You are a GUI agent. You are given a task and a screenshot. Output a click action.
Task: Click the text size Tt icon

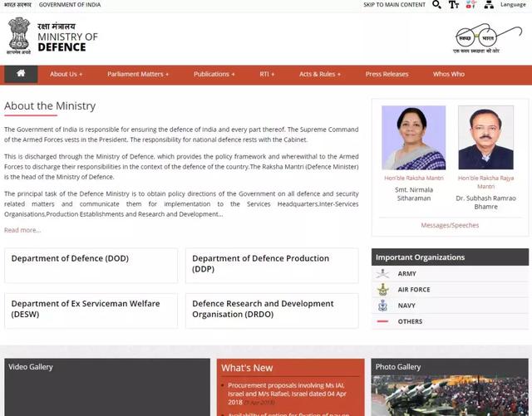click(454, 5)
